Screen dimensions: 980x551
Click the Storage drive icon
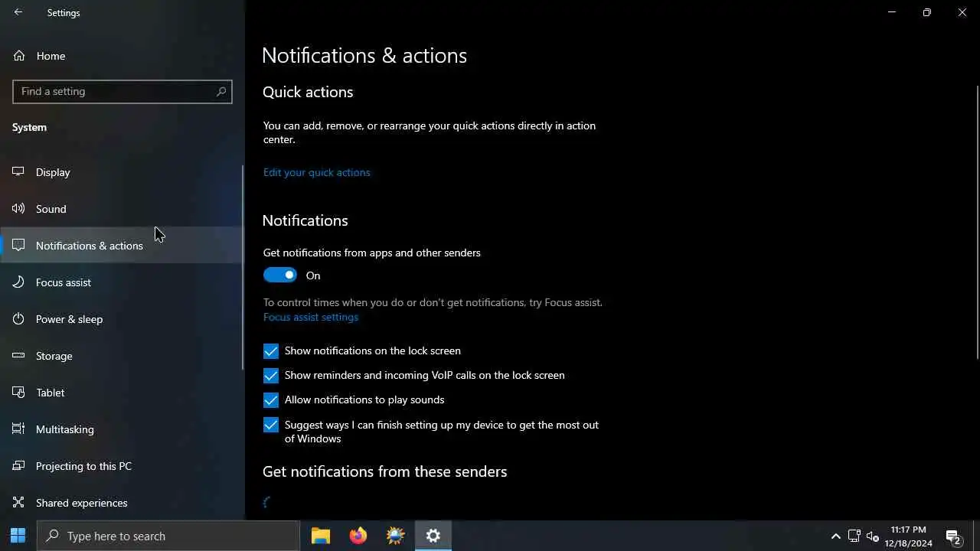[18, 356]
